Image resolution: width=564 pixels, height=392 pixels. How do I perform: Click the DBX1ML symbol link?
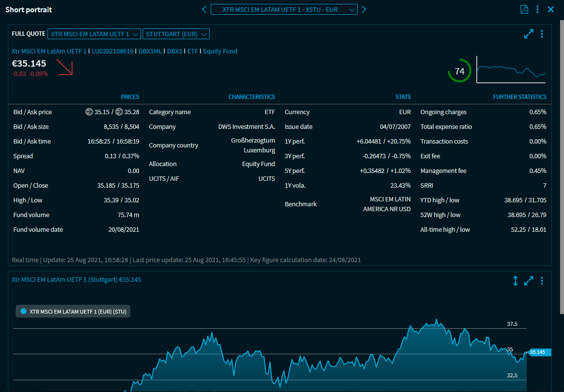pyautogui.click(x=150, y=51)
